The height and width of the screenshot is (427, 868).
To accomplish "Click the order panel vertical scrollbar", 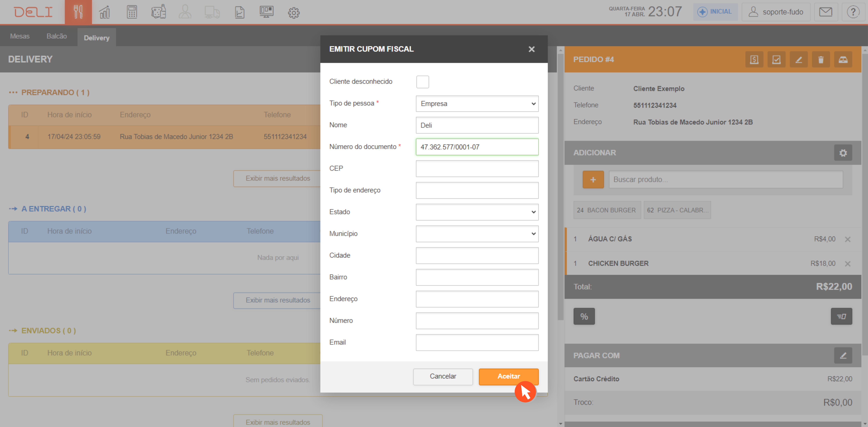I will (865, 204).
